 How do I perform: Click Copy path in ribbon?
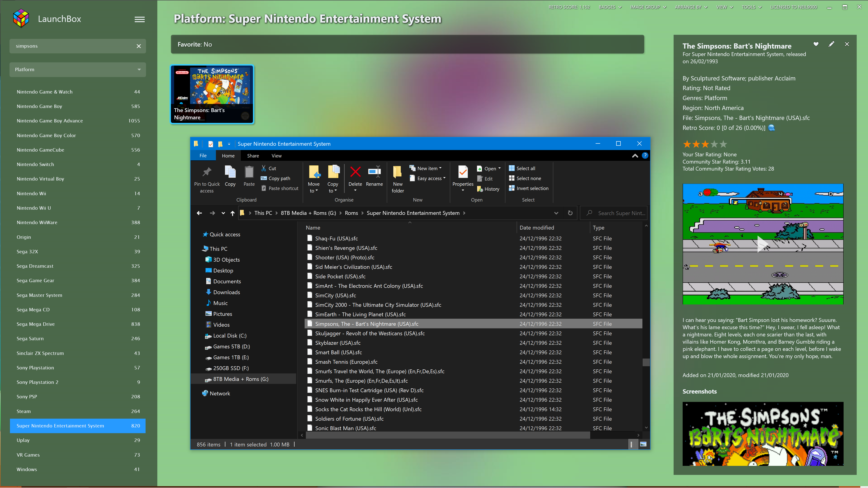coord(276,178)
